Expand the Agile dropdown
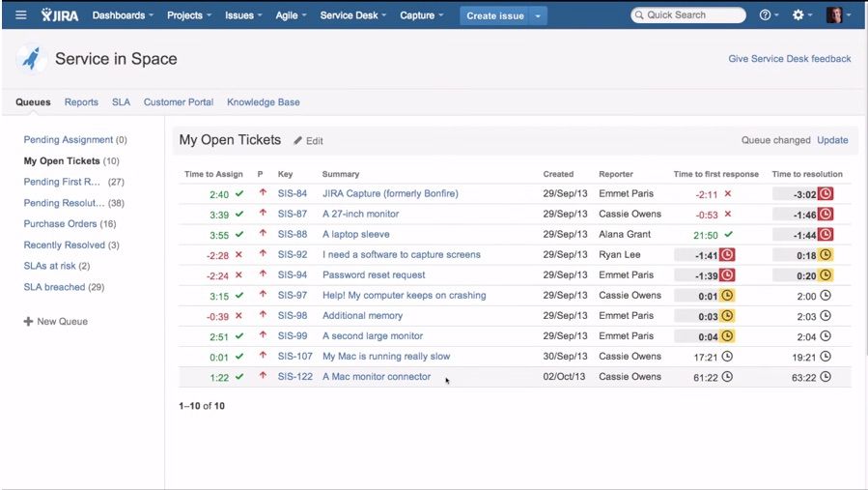The width and height of the screenshot is (868, 490). click(x=291, y=15)
